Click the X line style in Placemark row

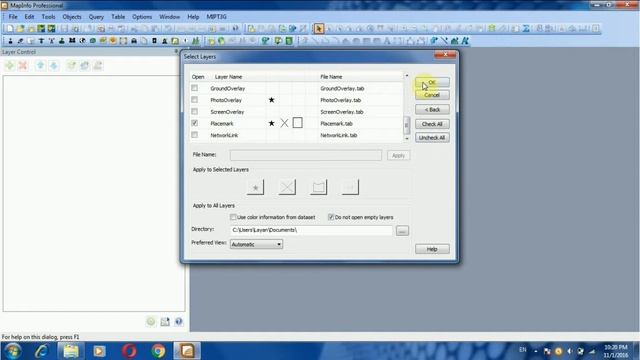pyautogui.click(x=284, y=123)
